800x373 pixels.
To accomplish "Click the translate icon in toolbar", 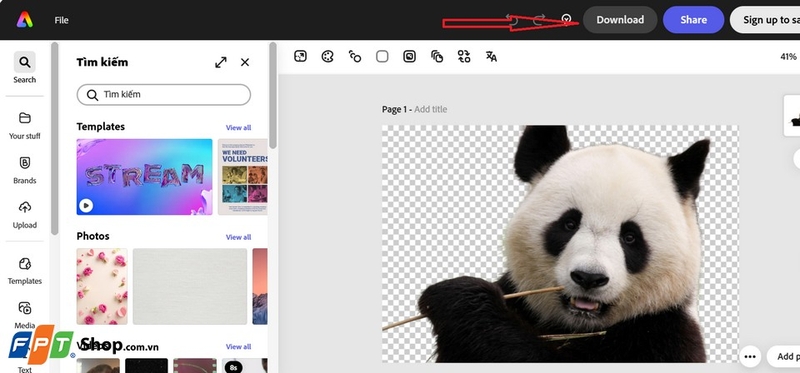I will [x=491, y=57].
